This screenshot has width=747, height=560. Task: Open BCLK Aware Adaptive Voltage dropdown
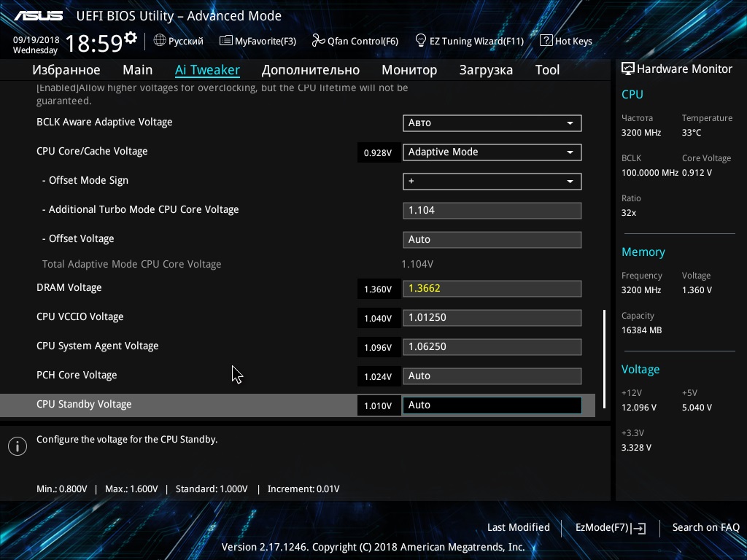point(492,122)
